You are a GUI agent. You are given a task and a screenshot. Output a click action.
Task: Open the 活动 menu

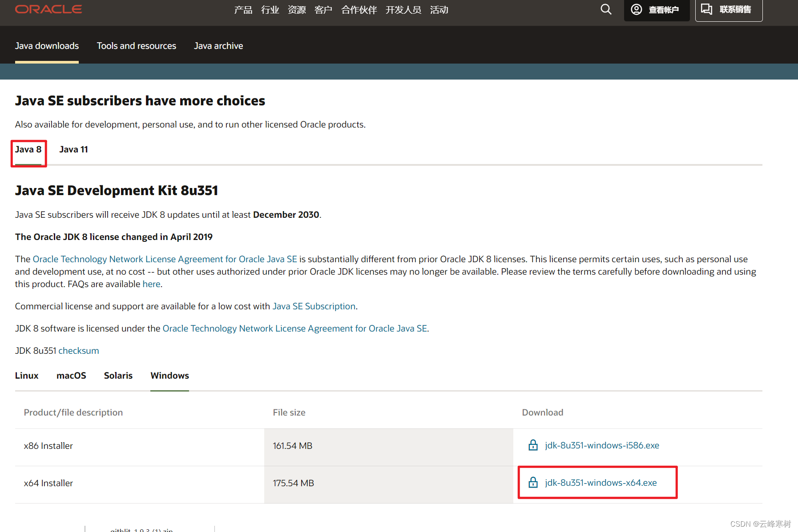coord(439,10)
